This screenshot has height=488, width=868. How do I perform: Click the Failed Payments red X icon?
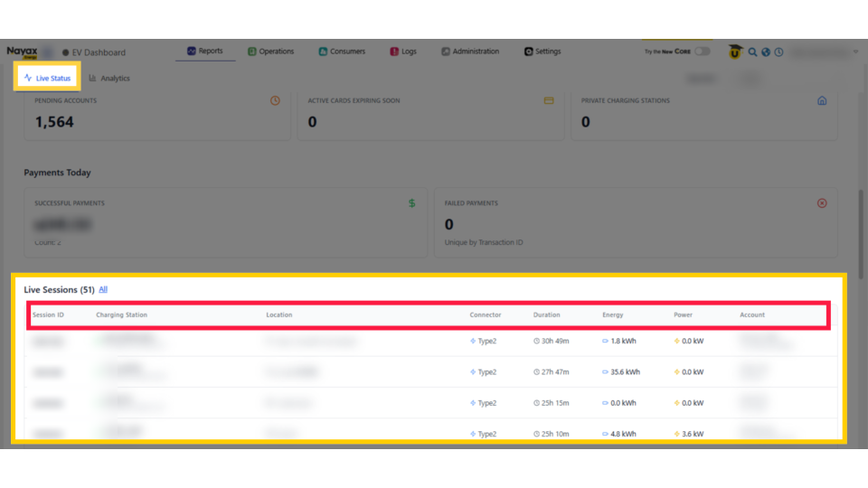(822, 203)
